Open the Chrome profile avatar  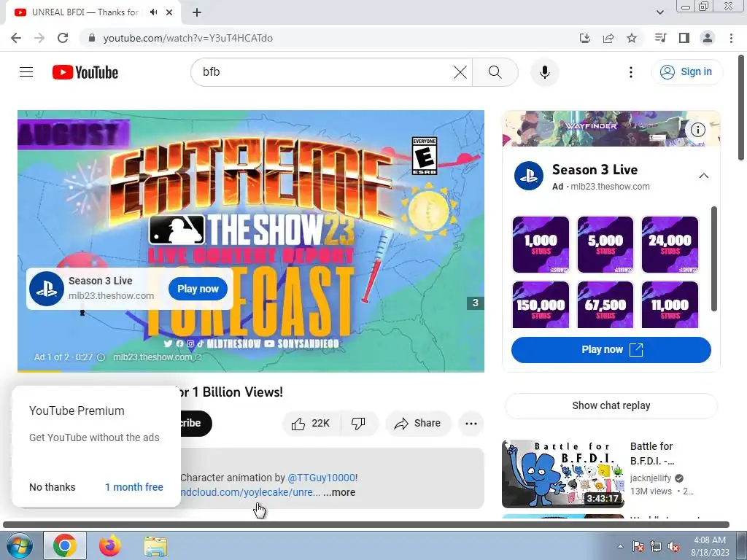tap(708, 38)
